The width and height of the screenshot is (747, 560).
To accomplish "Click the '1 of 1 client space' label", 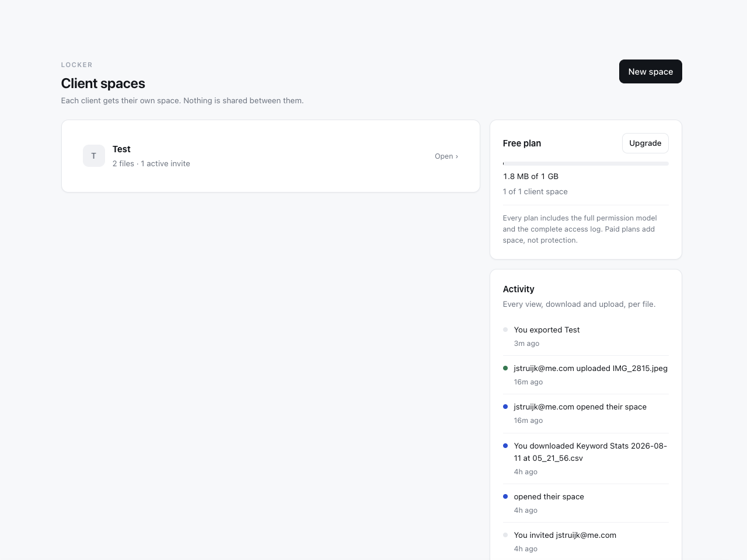I will (535, 191).
